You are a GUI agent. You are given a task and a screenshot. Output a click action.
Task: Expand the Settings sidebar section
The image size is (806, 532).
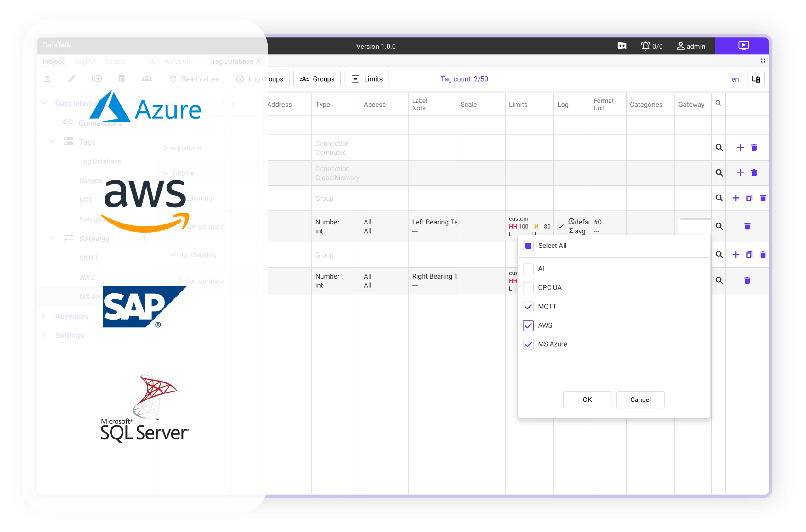43,335
